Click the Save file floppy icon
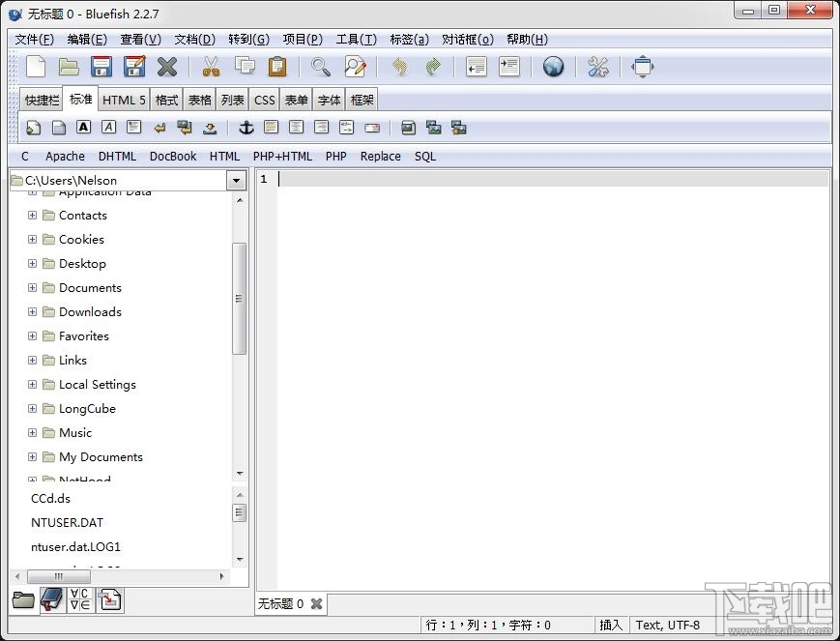Image resolution: width=840 pixels, height=641 pixels. point(101,67)
